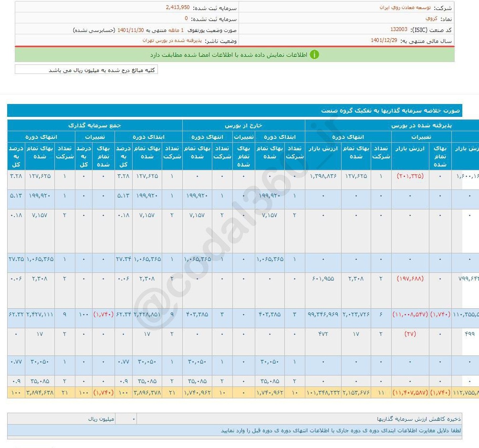Click company name توسعه معادن روی ایران
479x448 pixels.
(405, 8)
